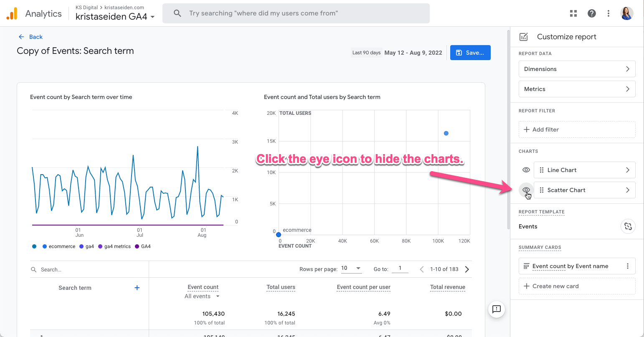644x337 pixels.
Task: Open the three-dot more options menu
Action: (609, 13)
